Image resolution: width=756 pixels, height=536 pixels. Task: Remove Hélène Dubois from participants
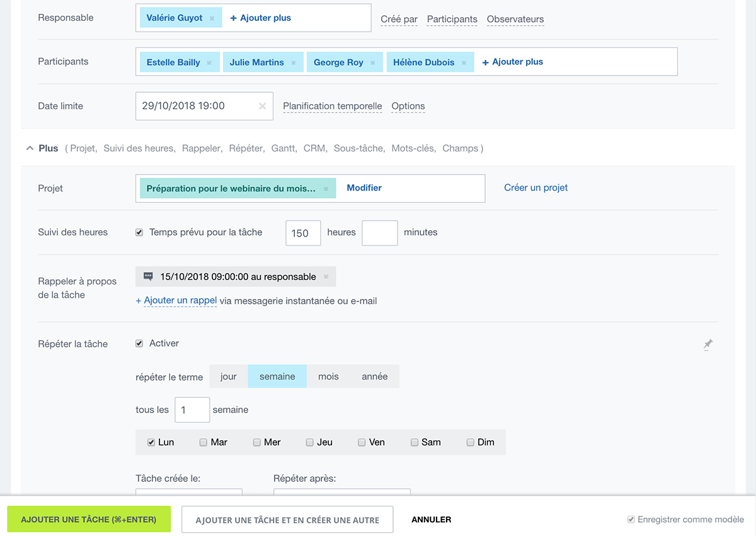464,62
